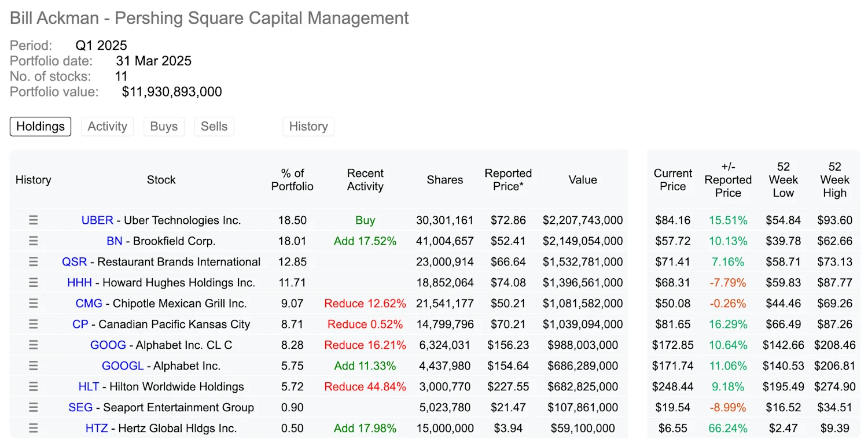868x443 pixels.
Task: Click the Bill Ackman Pershing Square heading
Action: pyautogui.click(x=209, y=18)
